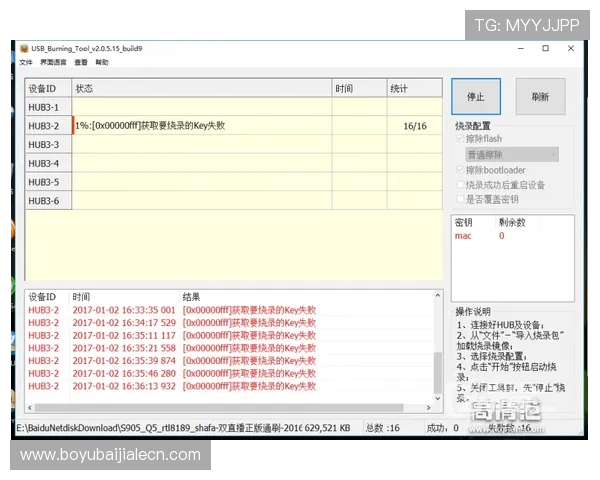Close the USB Burning Tool window
This screenshot has height=480, width=600.
coord(571,48)
